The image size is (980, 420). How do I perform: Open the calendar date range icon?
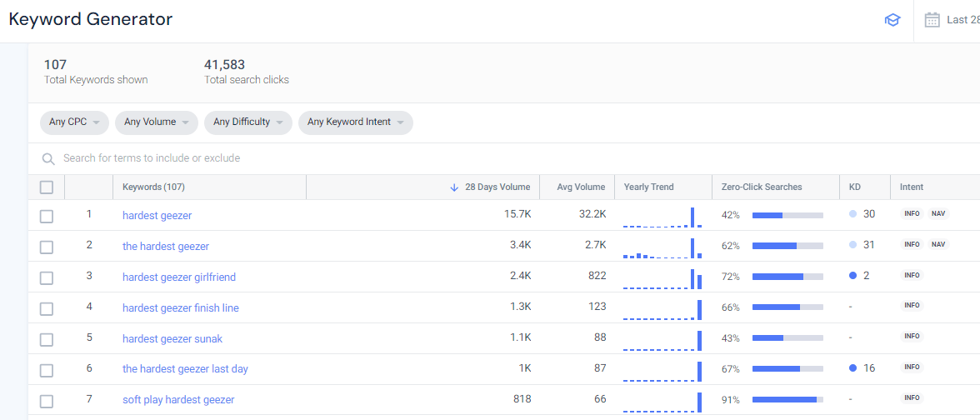tap(932, 20)
